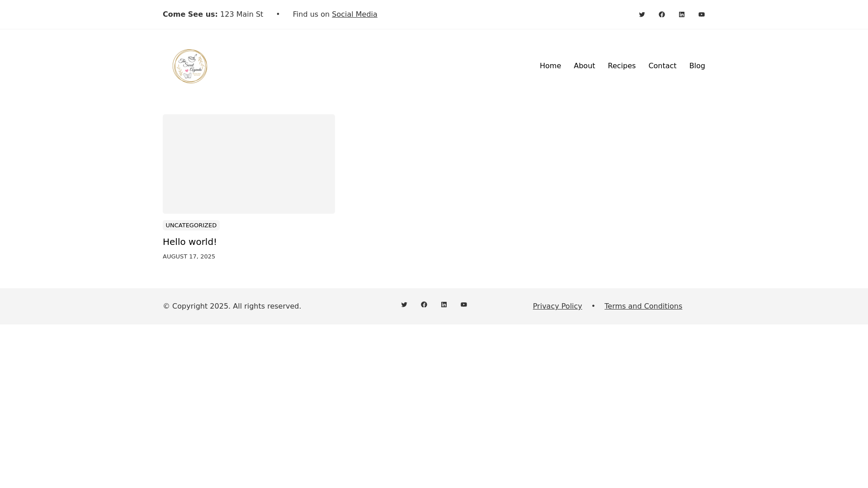Go to the Home menu item

[550, 66]
